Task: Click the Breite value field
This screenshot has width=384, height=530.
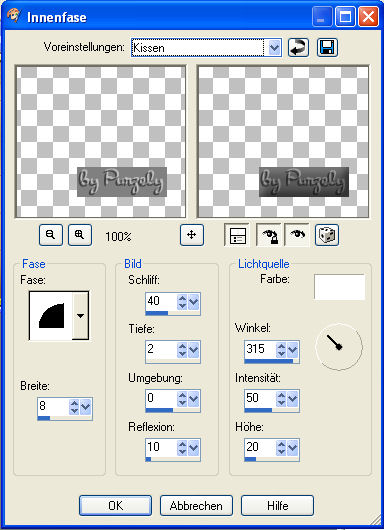Action: click(x=53, y=406)
